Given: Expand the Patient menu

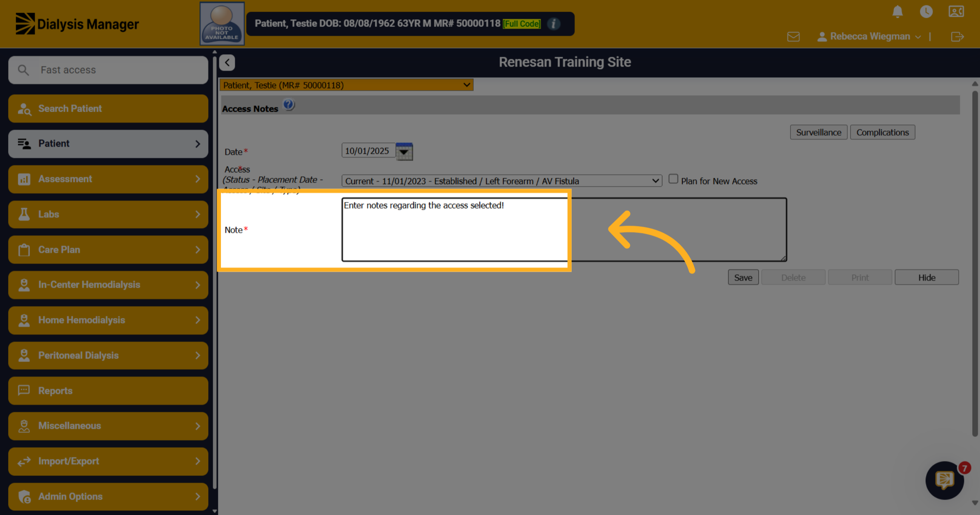Looking at the screenshot, I should coord(108,144).
